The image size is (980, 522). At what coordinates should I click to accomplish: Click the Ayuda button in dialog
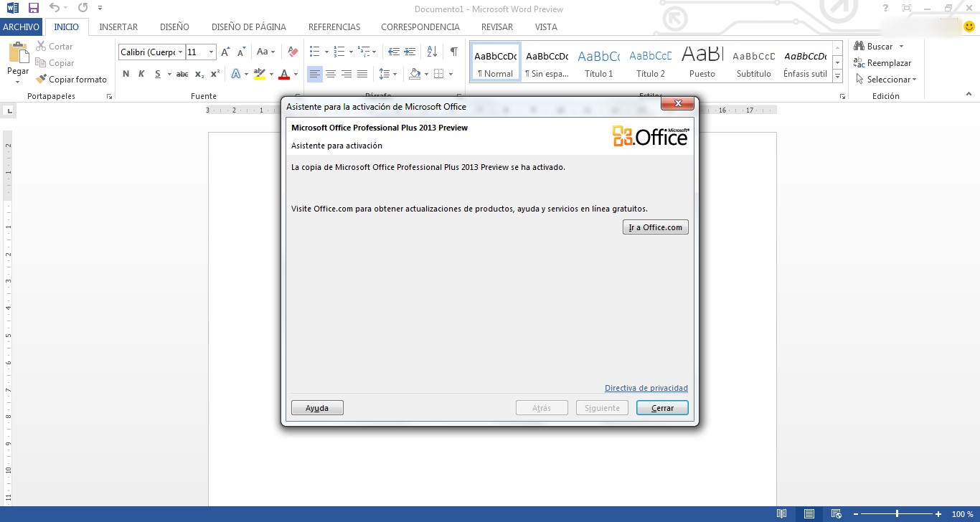point(317,408)
